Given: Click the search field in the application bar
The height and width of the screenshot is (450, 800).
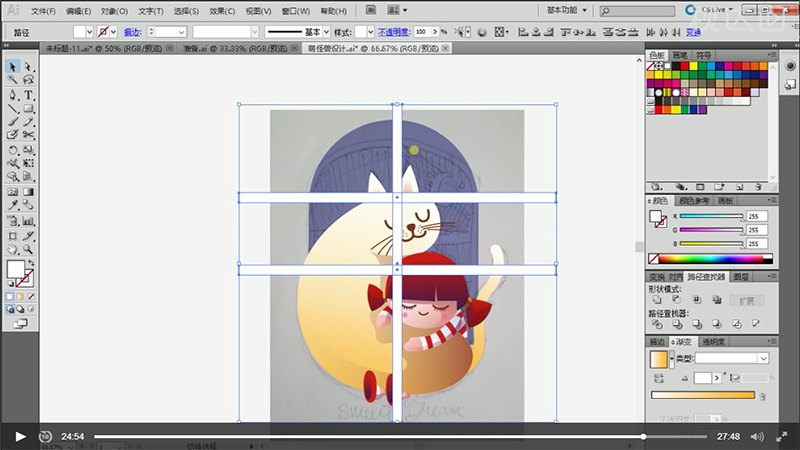Looking at the screenshot, I should point(637,11).
